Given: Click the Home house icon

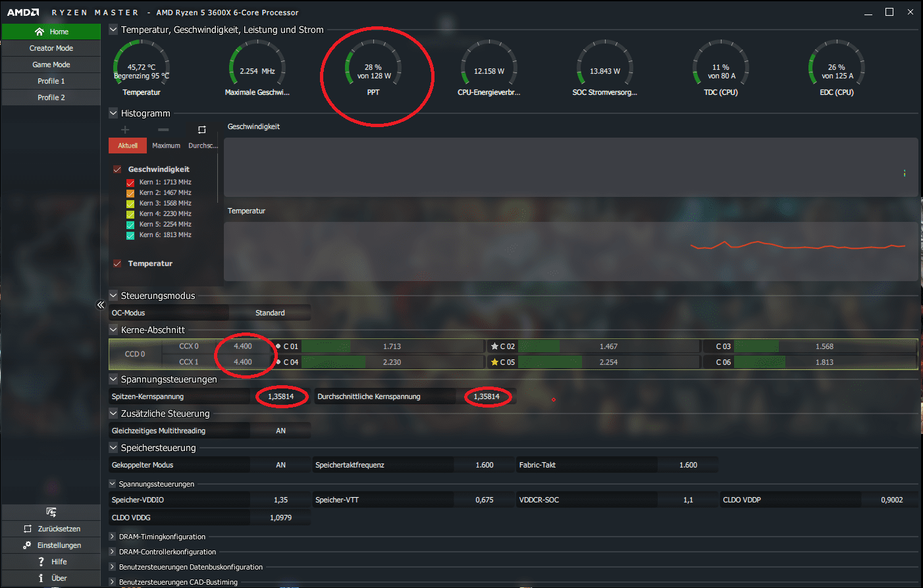Looking at the screenshot, I should pyautogui.click(x=40, y=32).
